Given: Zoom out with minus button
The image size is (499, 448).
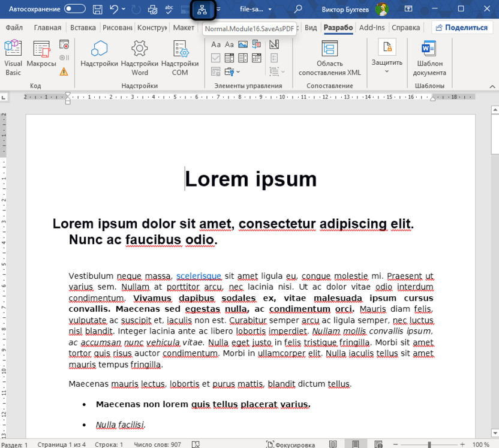Looking at the screenshot, I should 396,444.
